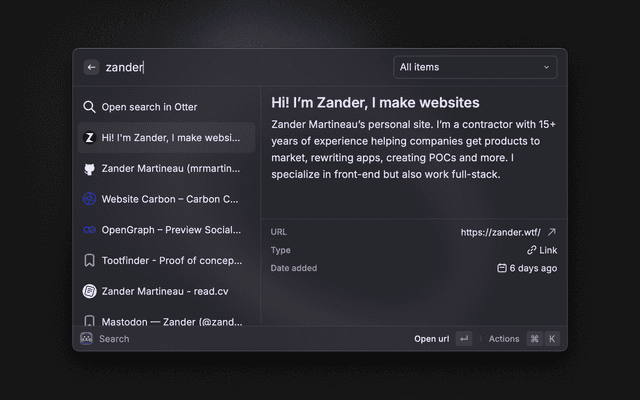Image resolution: width=640 pixels, height=400 pixels.
Task: Click the GitHub icon for Zander Martineau
Action: (x=89, y=169)
